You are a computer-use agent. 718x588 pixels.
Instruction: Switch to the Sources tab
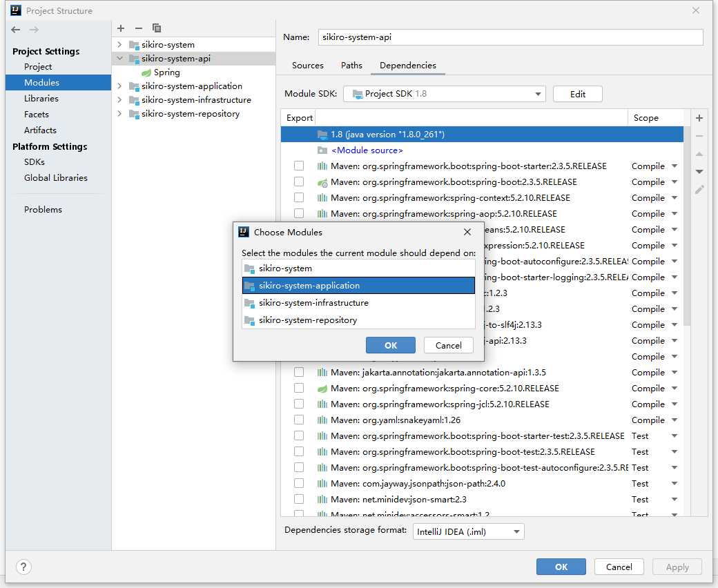pos(308,66)
